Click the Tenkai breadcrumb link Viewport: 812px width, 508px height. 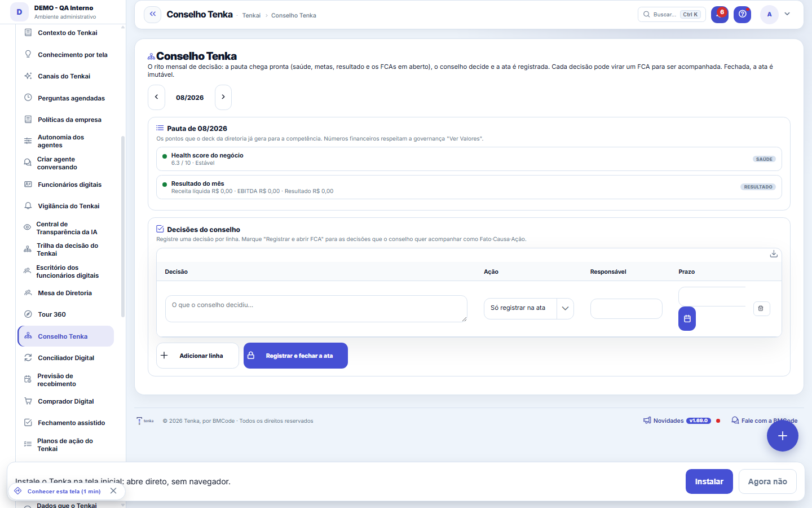coord(251,16)
